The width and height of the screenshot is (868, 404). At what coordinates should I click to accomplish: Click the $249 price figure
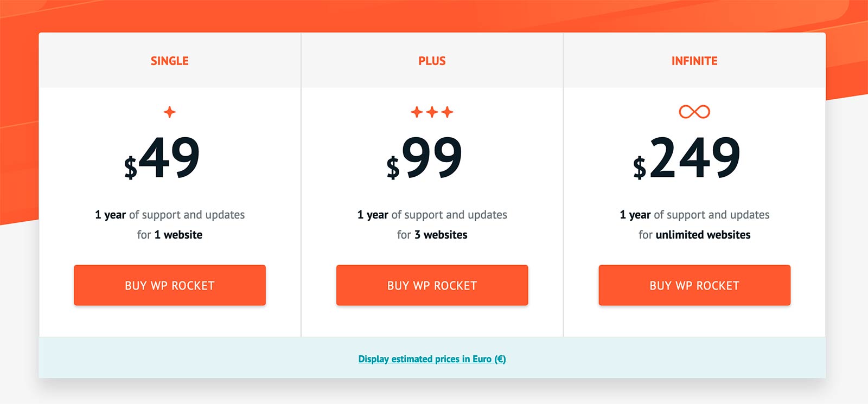(694, 157)
